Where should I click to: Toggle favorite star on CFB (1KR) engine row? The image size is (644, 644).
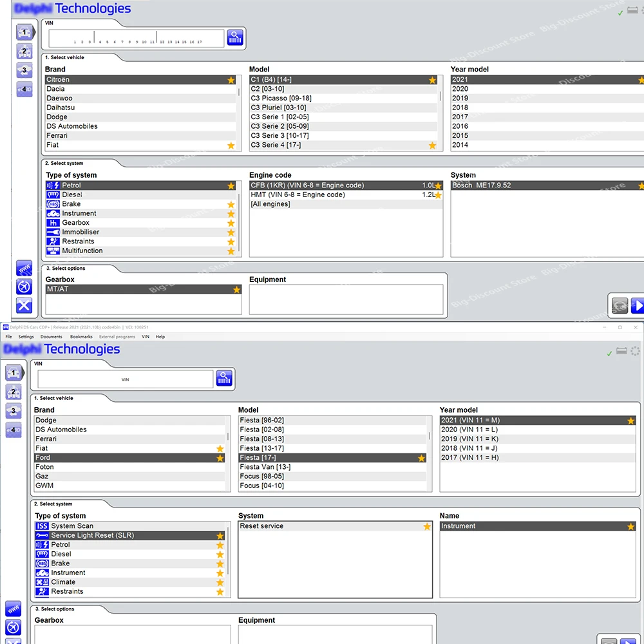[x=438, y=186]
